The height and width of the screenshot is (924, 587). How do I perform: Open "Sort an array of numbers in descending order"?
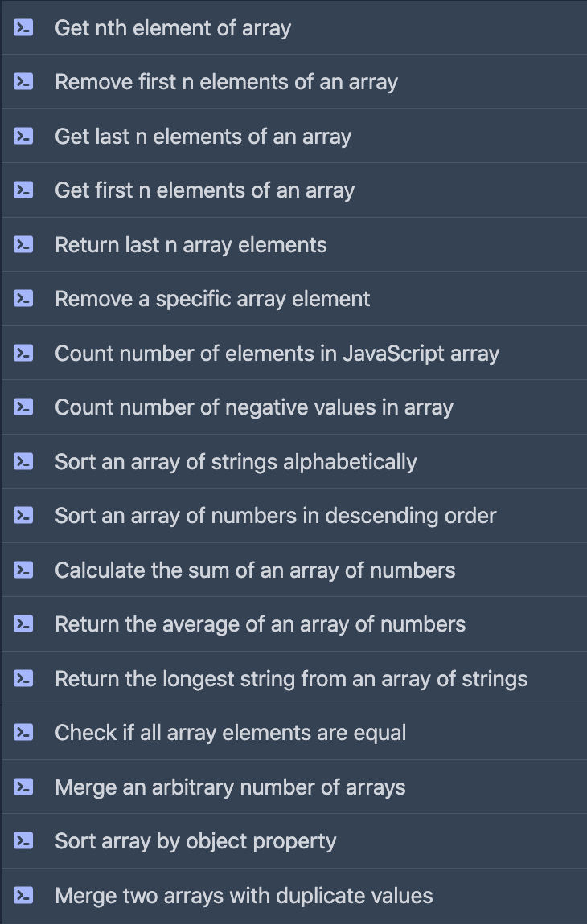275,515
